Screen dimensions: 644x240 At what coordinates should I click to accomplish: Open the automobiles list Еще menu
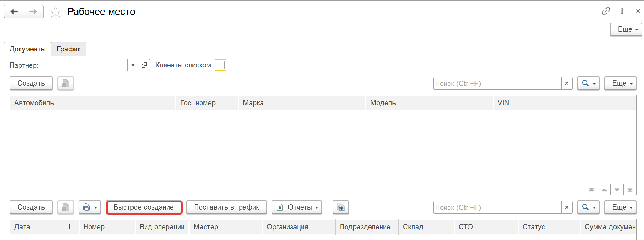[620, 83]
